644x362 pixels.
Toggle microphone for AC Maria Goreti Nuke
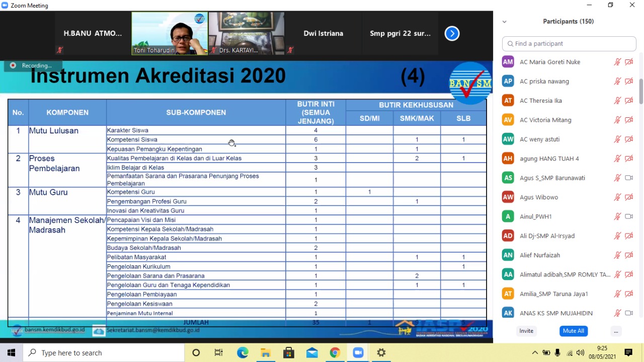pyautogui.click(x=617, y=62)
